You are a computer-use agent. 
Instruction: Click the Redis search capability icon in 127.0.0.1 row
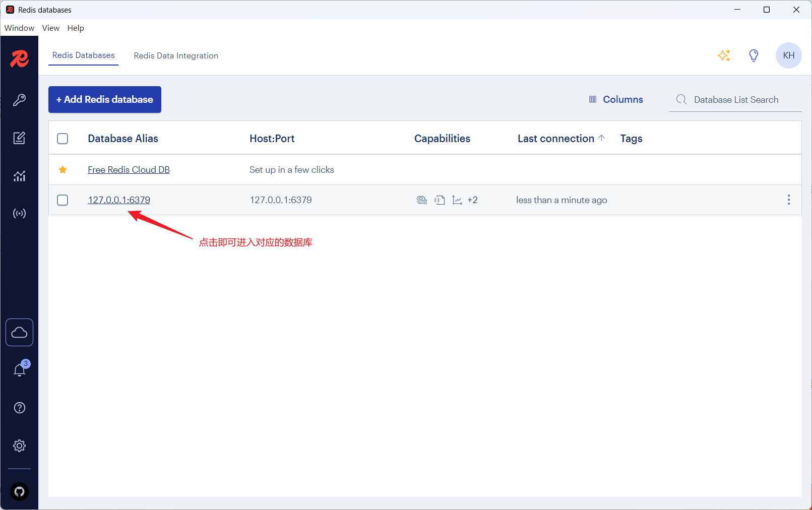(x=422, y=200)
